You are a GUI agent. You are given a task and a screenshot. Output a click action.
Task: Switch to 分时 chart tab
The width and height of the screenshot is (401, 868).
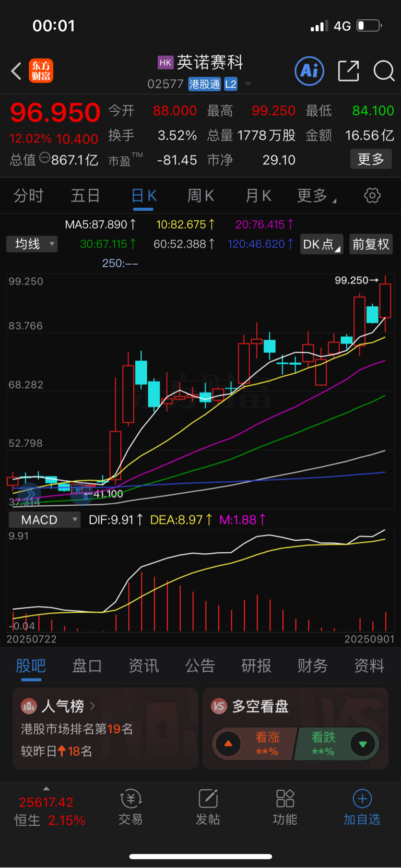tap(28, 196)
